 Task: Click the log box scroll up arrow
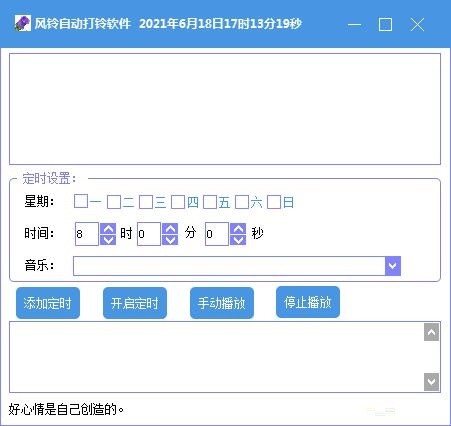tap(431, 332)
